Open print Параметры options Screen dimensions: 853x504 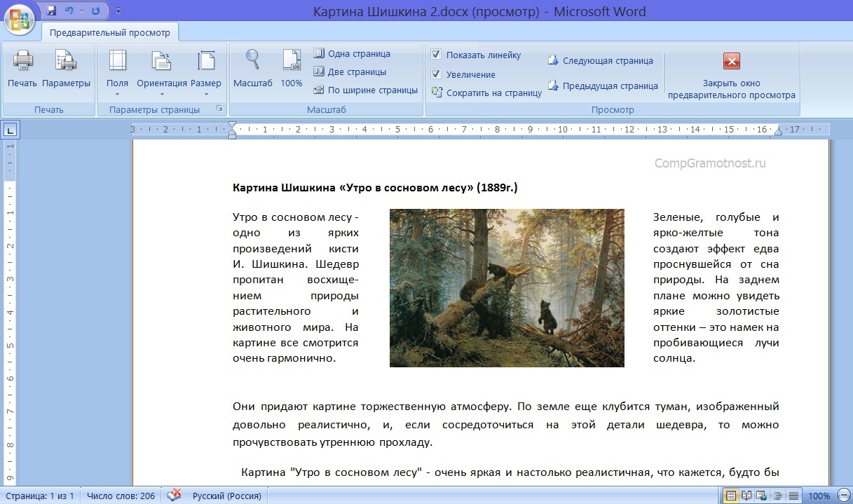coord(67,69)
